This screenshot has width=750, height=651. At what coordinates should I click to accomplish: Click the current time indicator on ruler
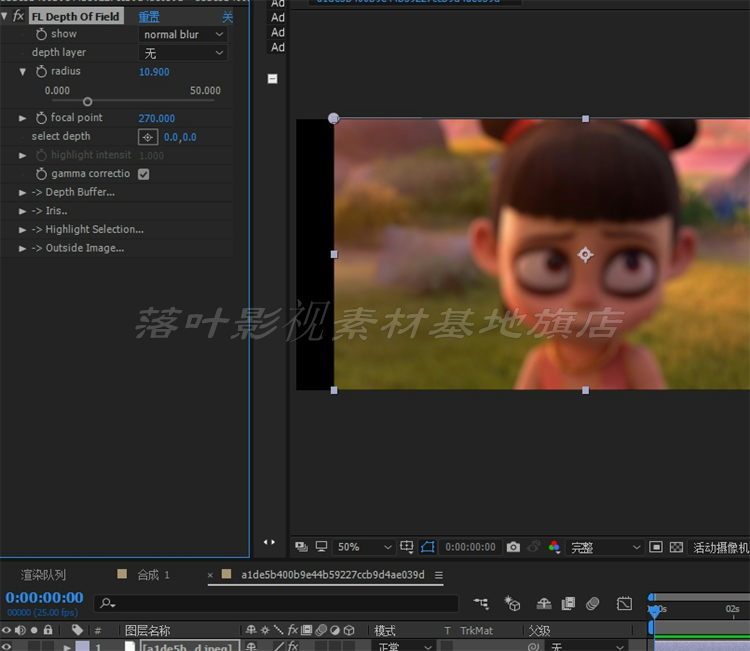click(654, 610)
